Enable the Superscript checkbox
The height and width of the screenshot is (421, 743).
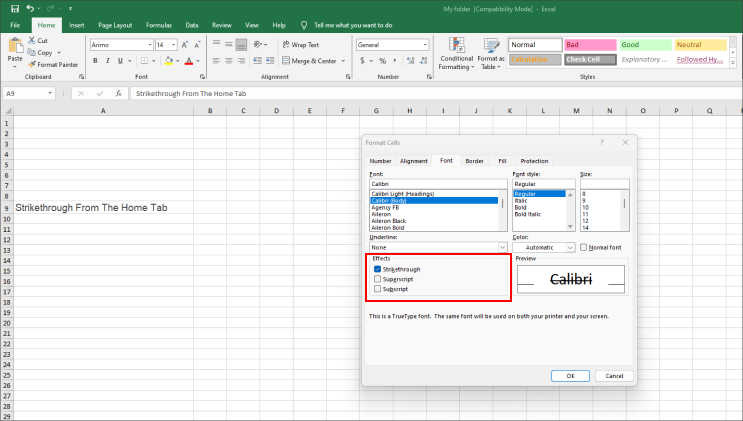[378, 279]
